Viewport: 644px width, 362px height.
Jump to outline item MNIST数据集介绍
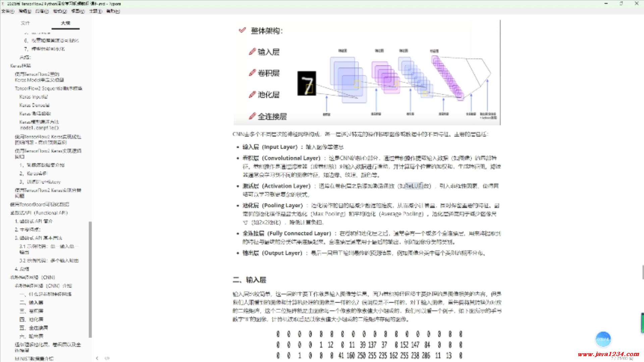(x=34, y=359)
